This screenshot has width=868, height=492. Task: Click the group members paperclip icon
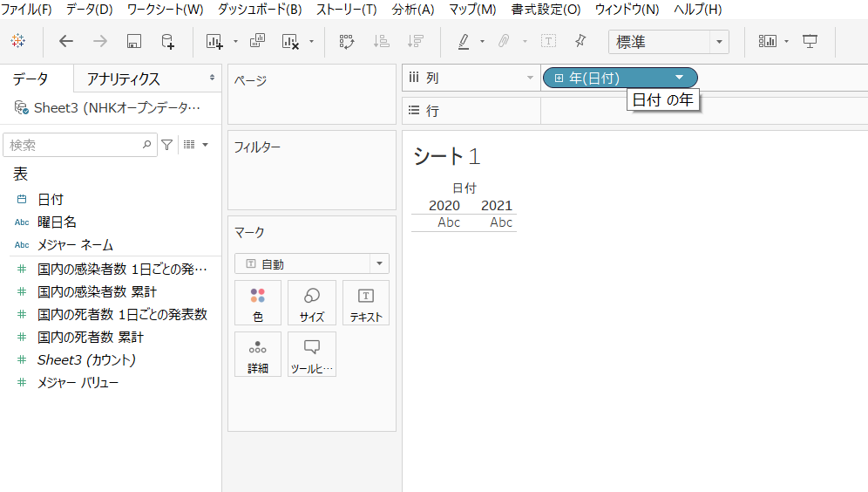point(504,41)
